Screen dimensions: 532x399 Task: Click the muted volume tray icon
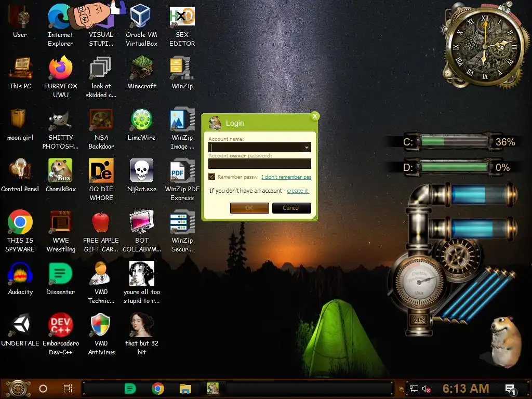click(x=427, y=389)
